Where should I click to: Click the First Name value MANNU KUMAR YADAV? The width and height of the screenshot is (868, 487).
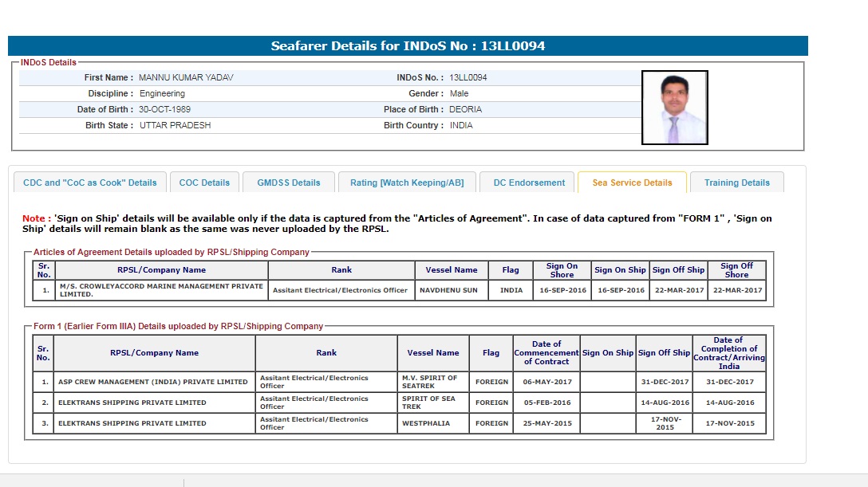pyautogui.click(x=186, y=77)
